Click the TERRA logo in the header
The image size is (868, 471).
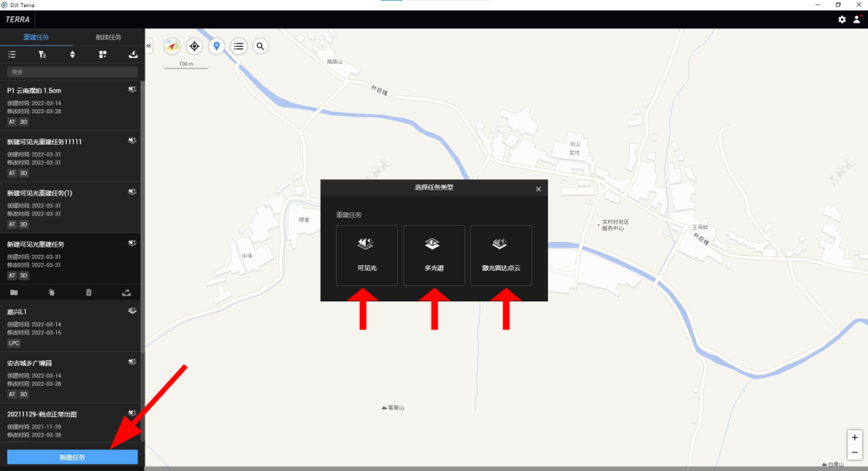(x=18, y=19)
